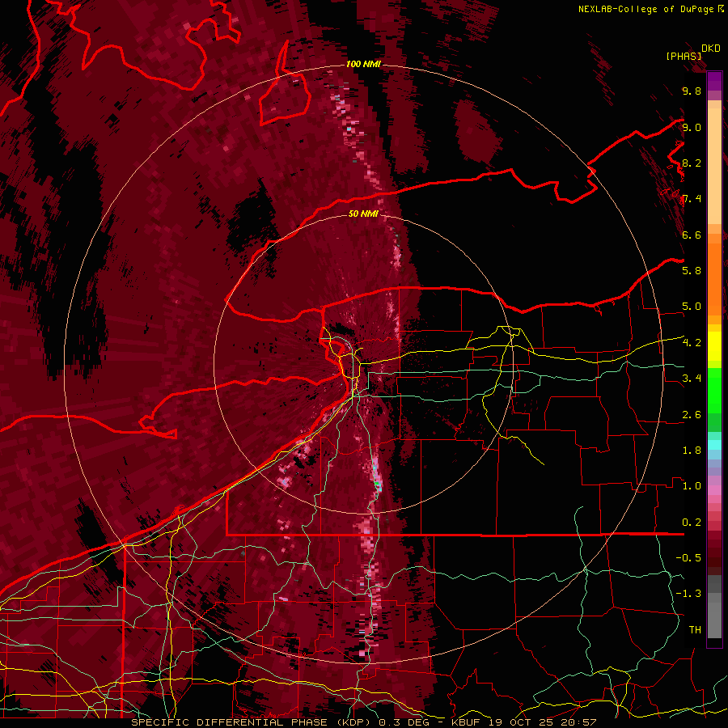Click the 8.2 value on the color scale
Screen dimensions: 728x728
pos(692,163)
